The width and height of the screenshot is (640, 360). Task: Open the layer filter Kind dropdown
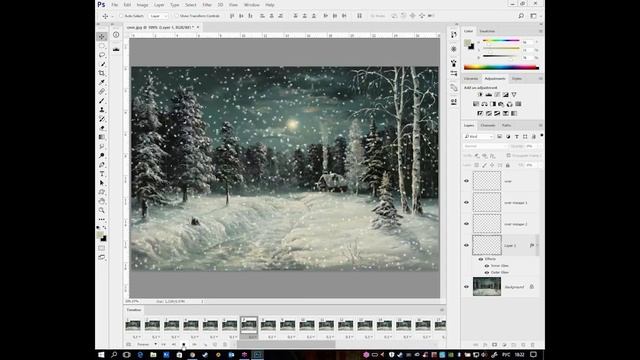(479, 136)
